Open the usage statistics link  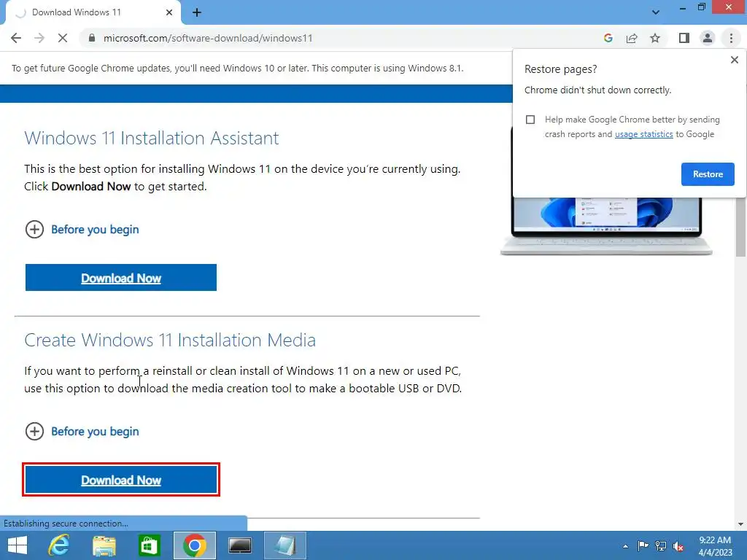(x=643, y=134)
